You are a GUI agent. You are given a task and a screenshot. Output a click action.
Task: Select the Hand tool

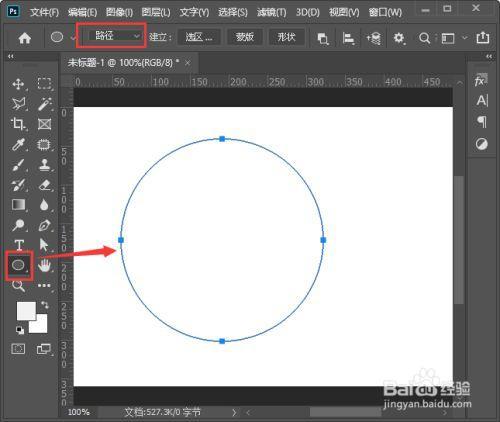pos(44,265)
